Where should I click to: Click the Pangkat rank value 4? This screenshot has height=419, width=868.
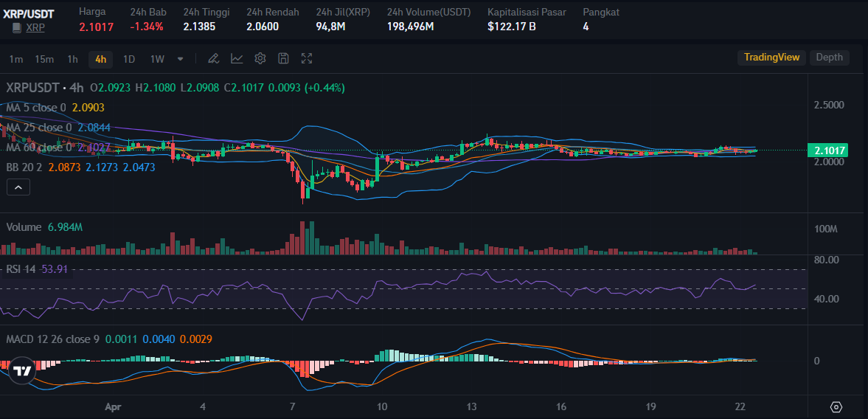pyautogui.click(x=586, y=27)
